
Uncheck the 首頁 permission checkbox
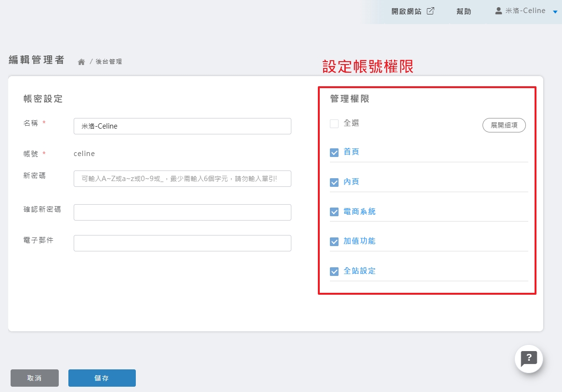pyautogui.click(x=334, y=153)
